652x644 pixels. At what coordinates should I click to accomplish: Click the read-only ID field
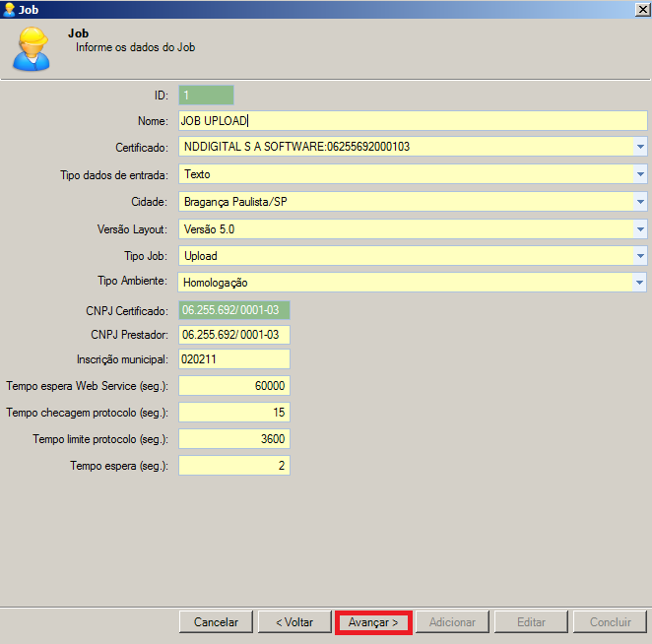pyautogui.click(x=206, y=96)
